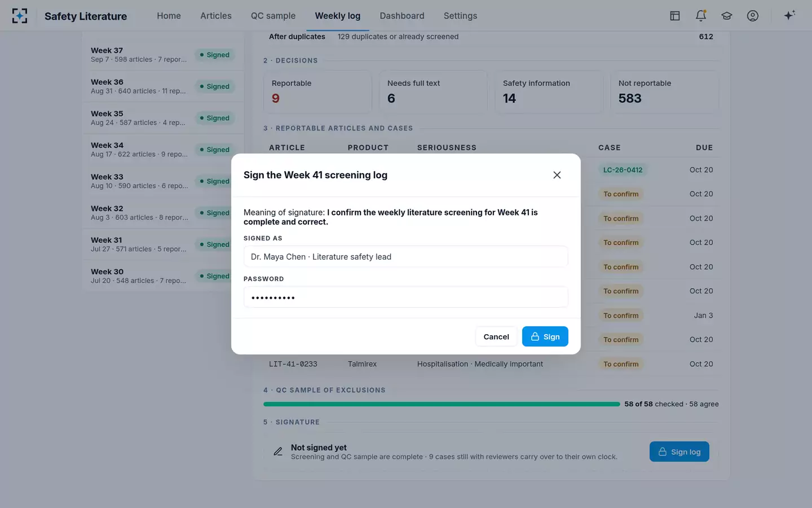The image size is (812, 508).
Task: Click the Jan 3 due date
Action: click(x=703, y=316)
